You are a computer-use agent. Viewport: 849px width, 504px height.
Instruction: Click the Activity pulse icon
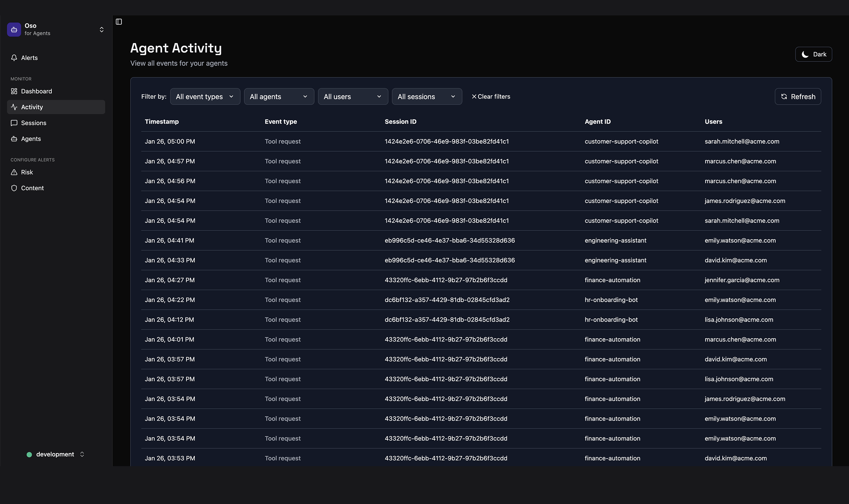click(x=14, y=107)
